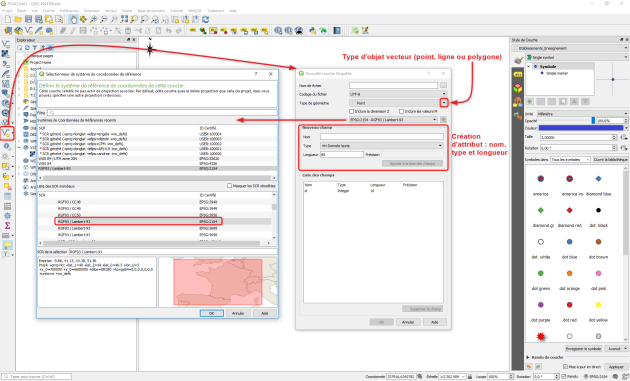Click Annuler in the Nouvelle couche Shapefile dialog

pyautogui.click(x=408, y=322)
